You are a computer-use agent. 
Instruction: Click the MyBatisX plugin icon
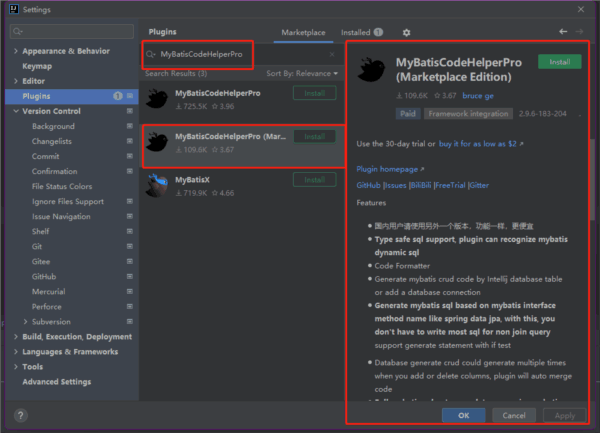coord(156,183)
